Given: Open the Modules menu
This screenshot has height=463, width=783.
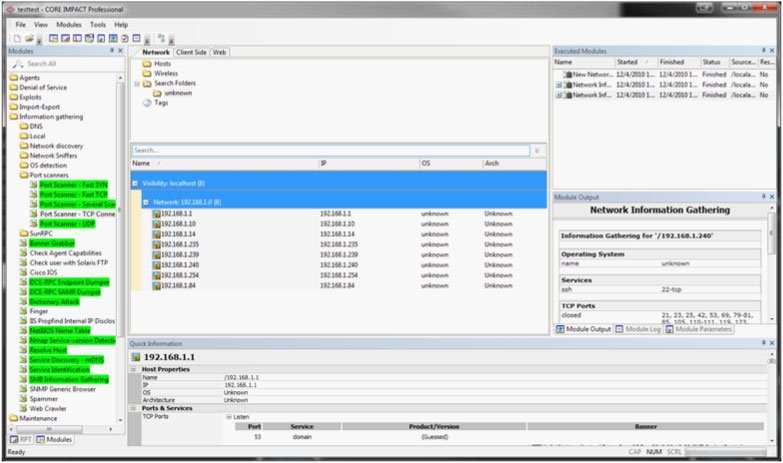Looking at the screenshot, I should pyautogui.click(x=69, y=24).
